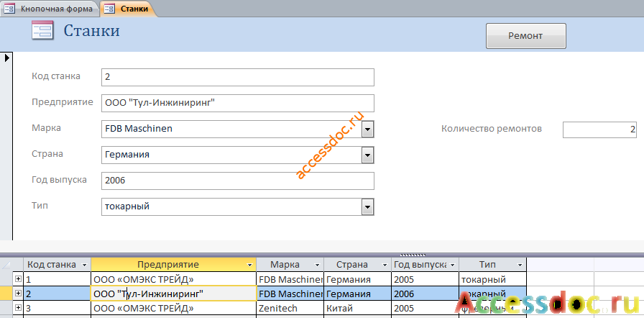
Task: Open the Тип combo box dropdown arrow
Action: pyautogui.click(x=367, y=206)
